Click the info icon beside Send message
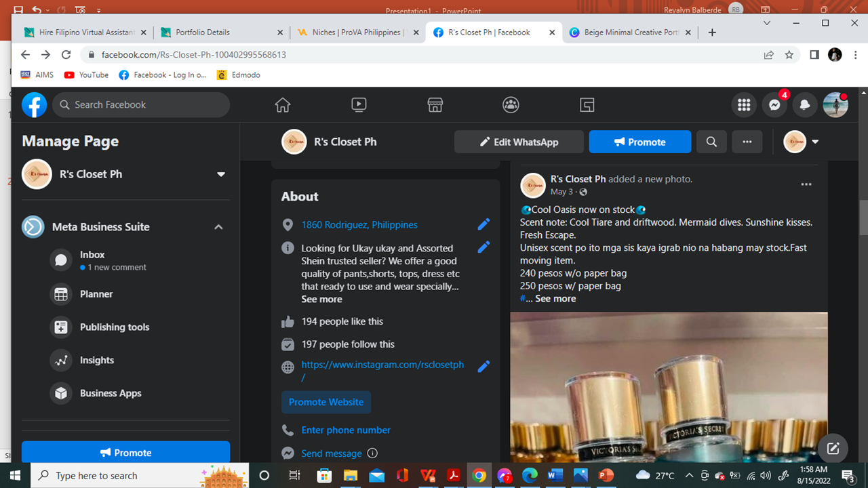The height and width of the screenshot is (488, 868). tap(372, 453)
